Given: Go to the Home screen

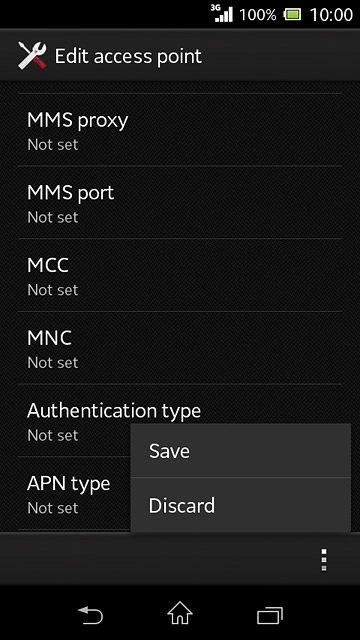Looking at the screenshot, I should (180, 613).
